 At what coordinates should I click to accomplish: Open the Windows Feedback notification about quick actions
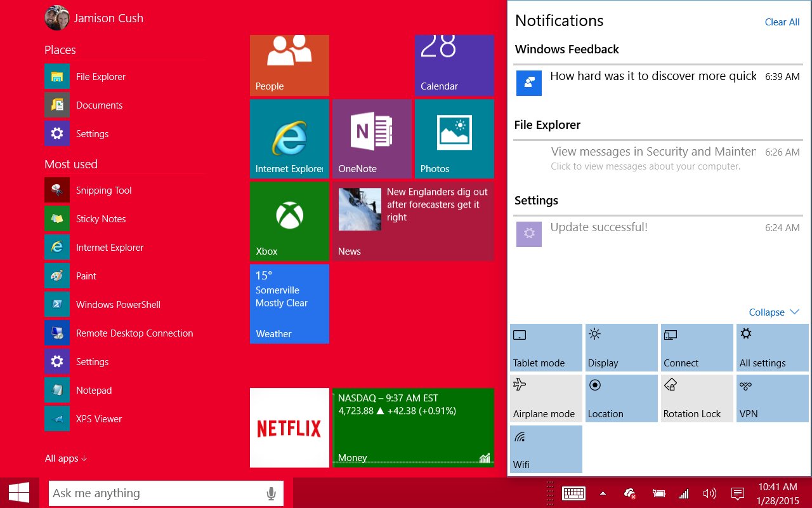(x=658, y=83)
